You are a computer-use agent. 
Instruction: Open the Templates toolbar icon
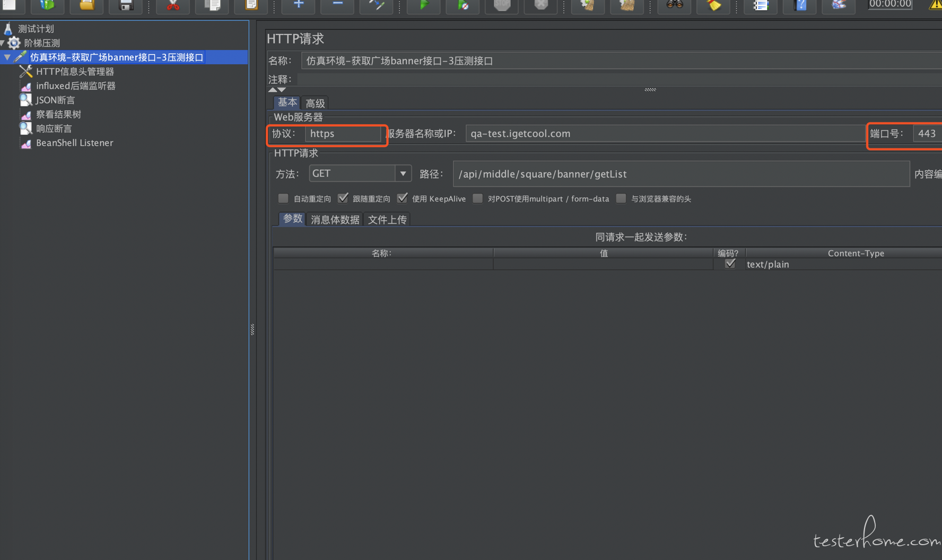click(48, 5)
